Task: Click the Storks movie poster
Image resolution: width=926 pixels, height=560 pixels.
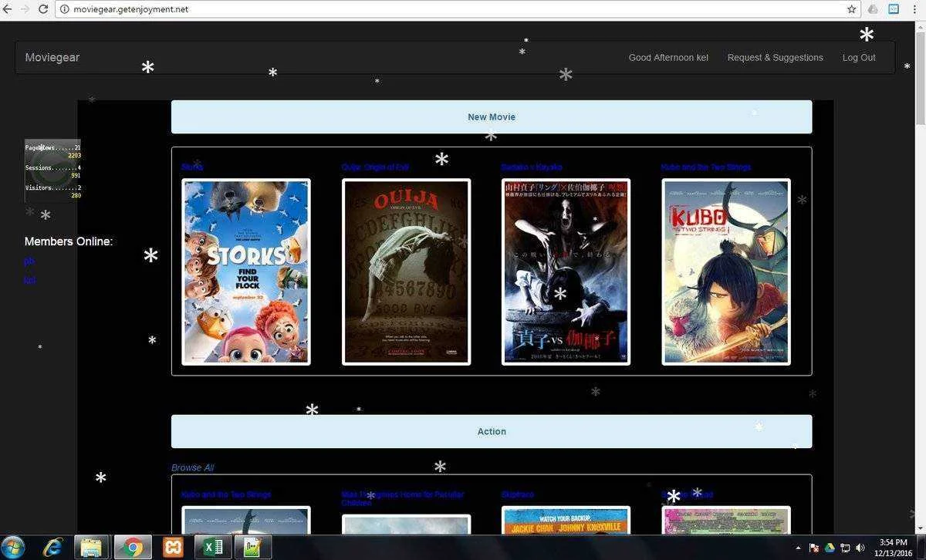Action: tap(246, 272)
